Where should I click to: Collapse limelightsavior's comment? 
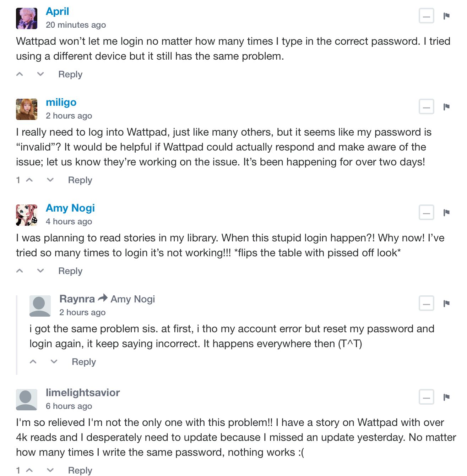click(x=426, y=397)
